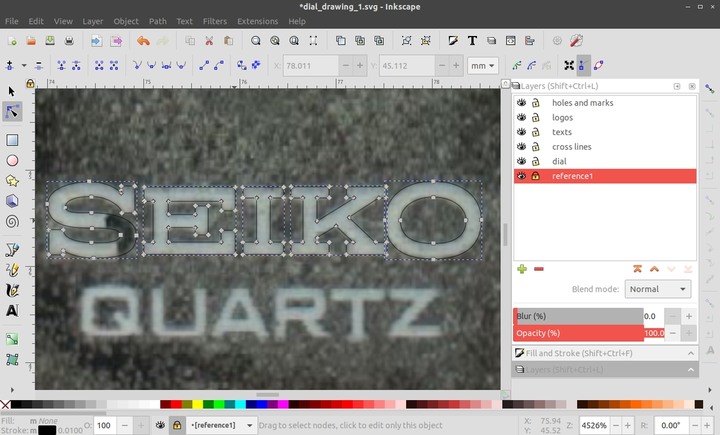Collapse the Layers panel at bottom
The height and width of the screenshot is (435, 720).
click(691, 370)
